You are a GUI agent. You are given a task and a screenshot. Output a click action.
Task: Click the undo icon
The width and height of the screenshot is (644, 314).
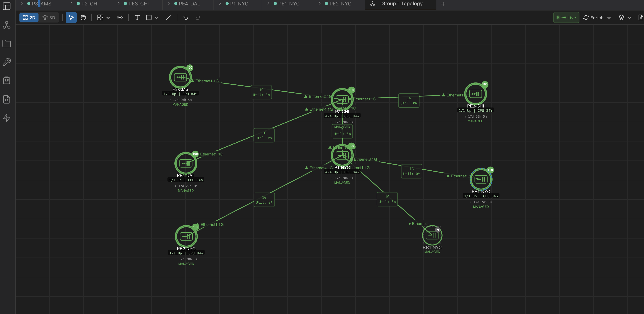click(x=185, y=17)
